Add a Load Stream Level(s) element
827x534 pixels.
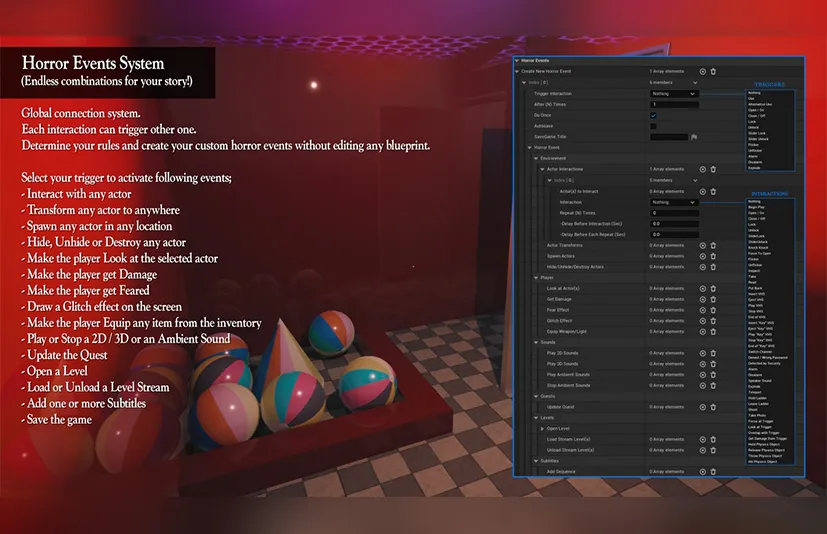point(703,440)
